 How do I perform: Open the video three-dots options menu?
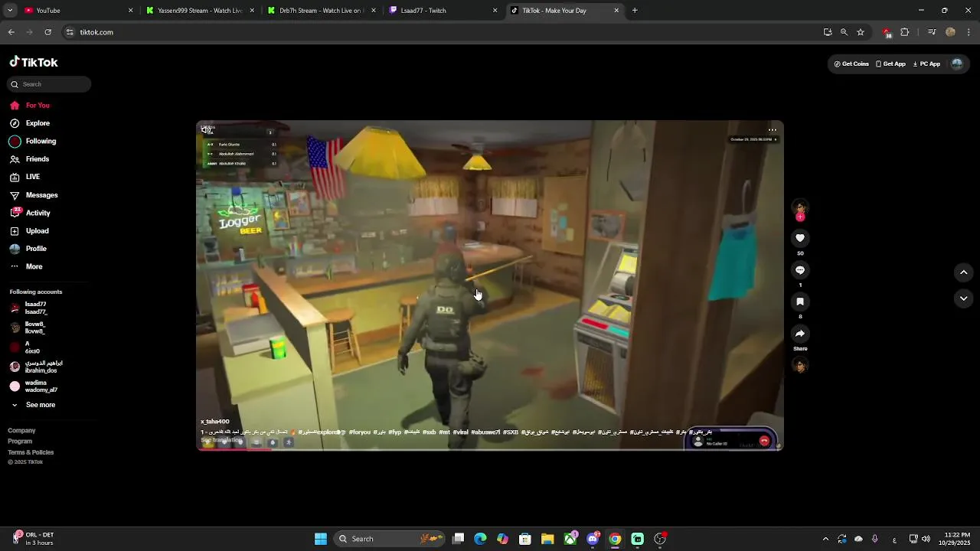(x=772, y=130)
